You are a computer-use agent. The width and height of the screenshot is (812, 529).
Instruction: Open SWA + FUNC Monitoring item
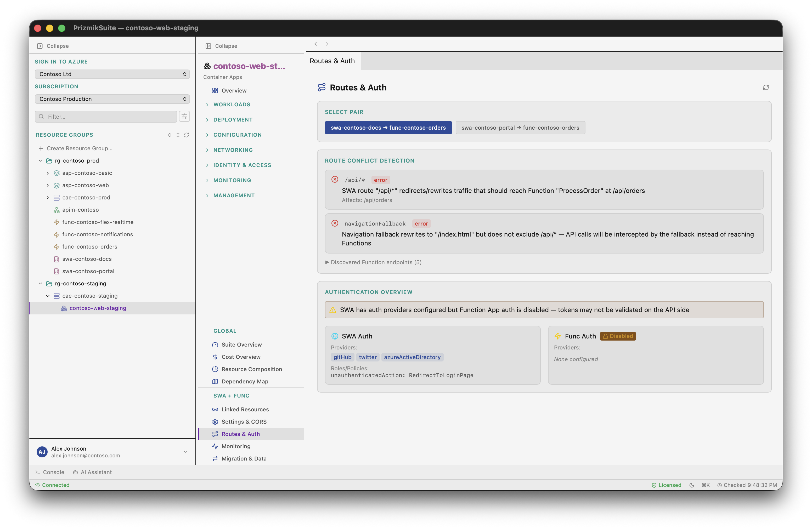tap(251, 446)
